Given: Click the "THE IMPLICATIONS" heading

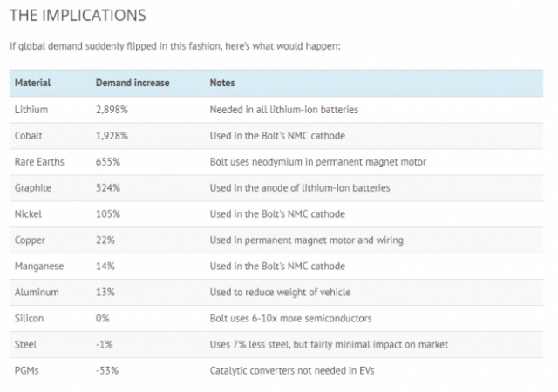Looking at the screenshot, I should pyautogui.click(x=78, y=16).
